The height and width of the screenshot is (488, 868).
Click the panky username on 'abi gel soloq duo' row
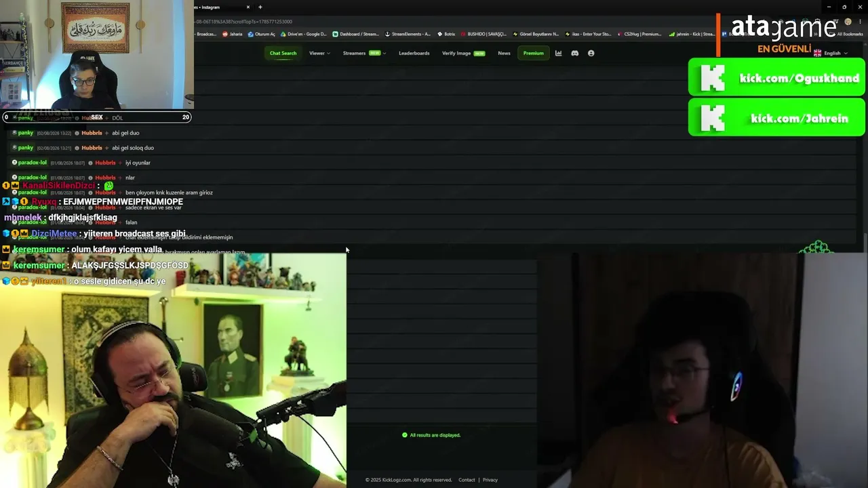(x=26, y=148)
